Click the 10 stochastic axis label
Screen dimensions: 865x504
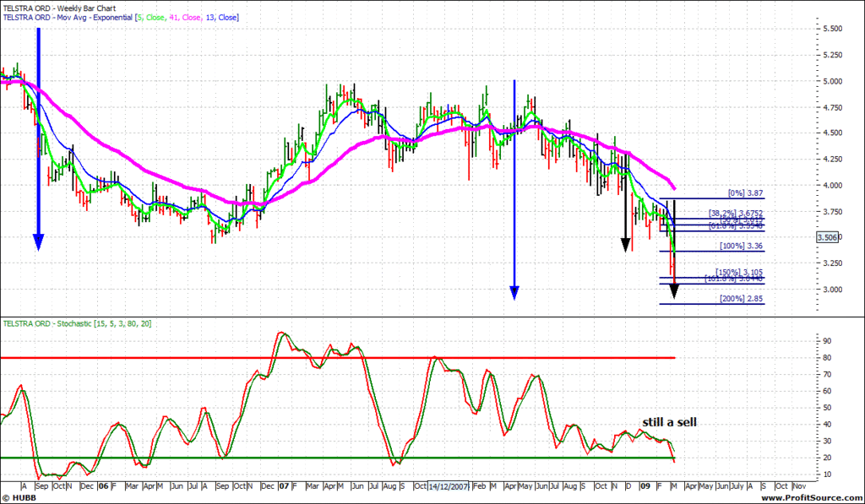tap(828, 474)
